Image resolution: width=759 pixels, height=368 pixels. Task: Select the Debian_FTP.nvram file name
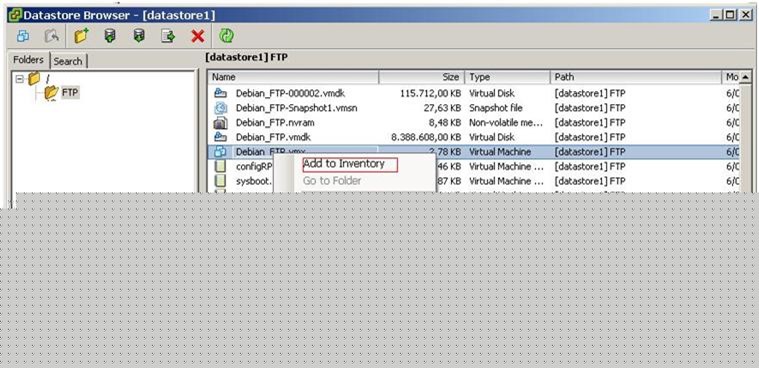[275, 123]
